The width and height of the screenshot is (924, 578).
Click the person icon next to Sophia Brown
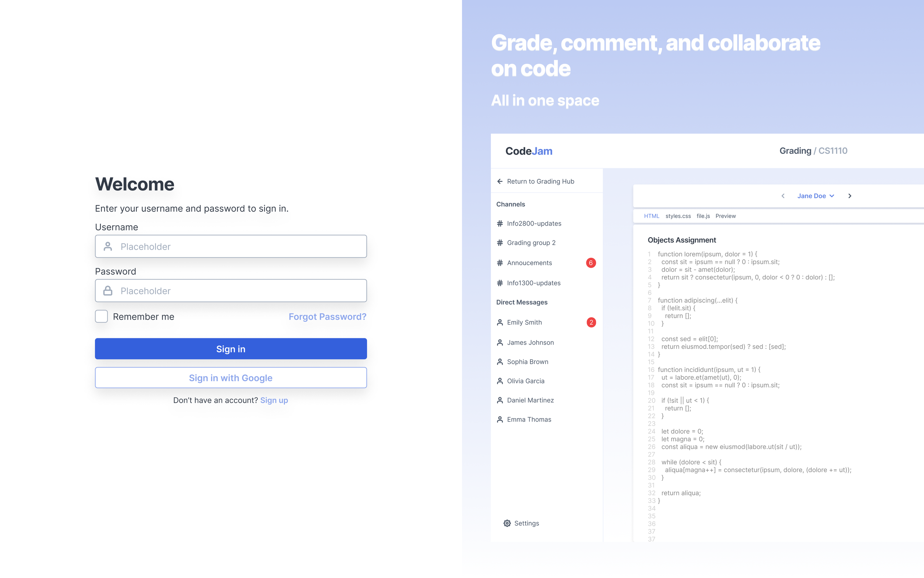[500, 362]
